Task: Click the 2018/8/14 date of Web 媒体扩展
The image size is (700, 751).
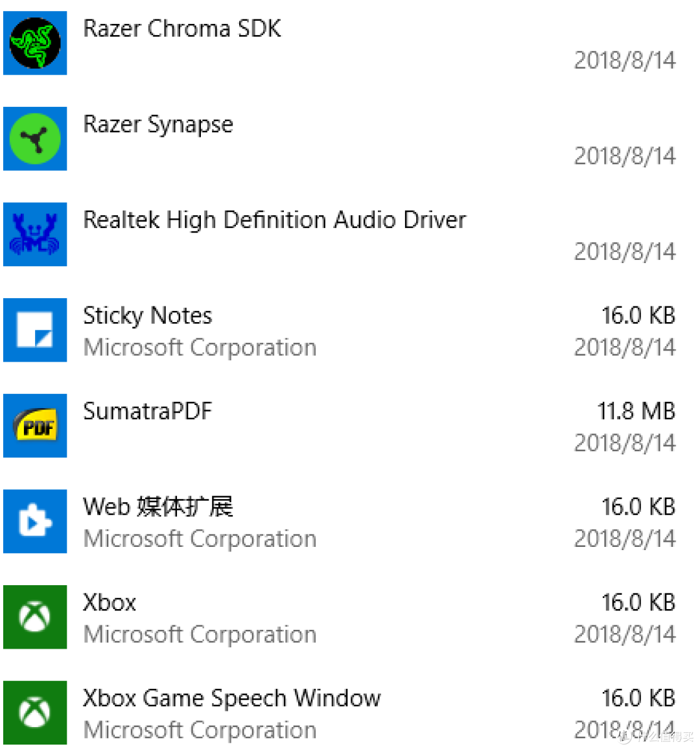Action: click(625, 539)
